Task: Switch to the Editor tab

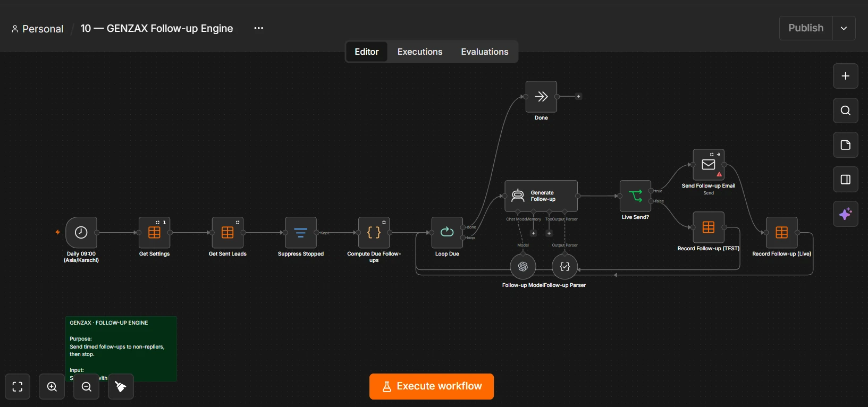Action: [x=367, y=52]
